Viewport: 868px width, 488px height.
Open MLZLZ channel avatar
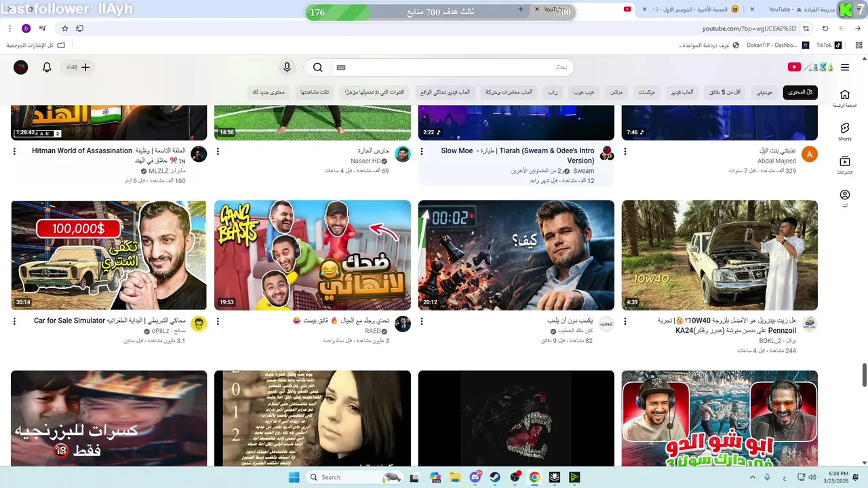[x=199, y=155]
